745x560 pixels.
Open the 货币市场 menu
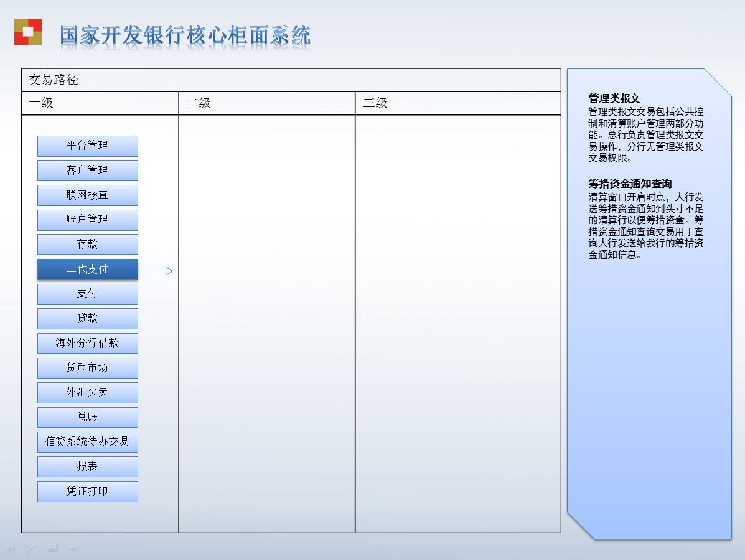click(x=87, y=368)
